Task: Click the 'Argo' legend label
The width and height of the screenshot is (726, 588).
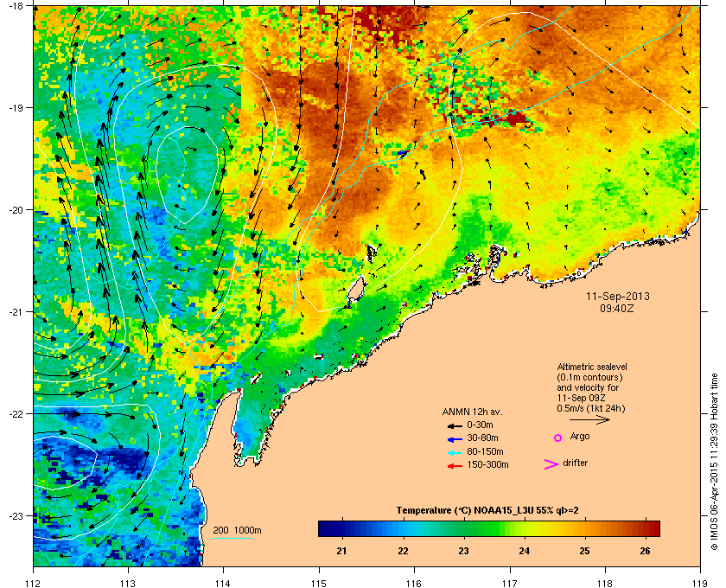Action: click(580, 437)
